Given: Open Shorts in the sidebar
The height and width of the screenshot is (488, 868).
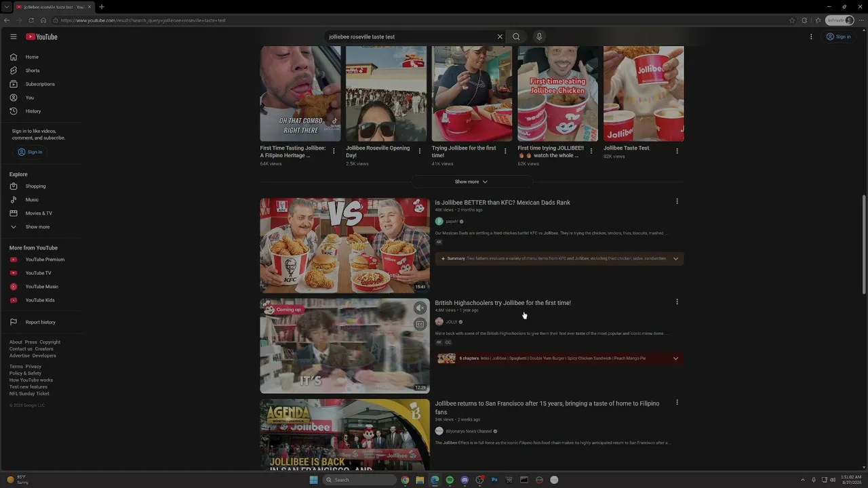Looking at the screenshot, I should click(33, 70).
